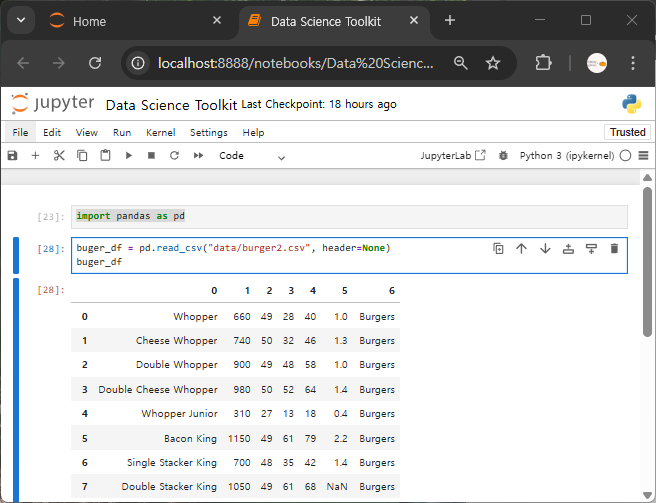Screen dimensions: 656x503
Task: Delete the active cell with trash icon
Action: click(614, 249)
